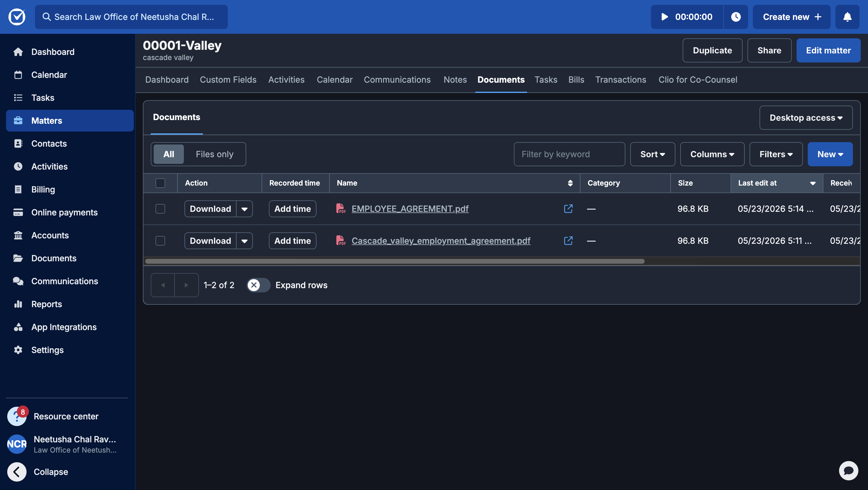868x490 pixels.
Task: Check the select-all documents checkbox
Action: [160, 183]
